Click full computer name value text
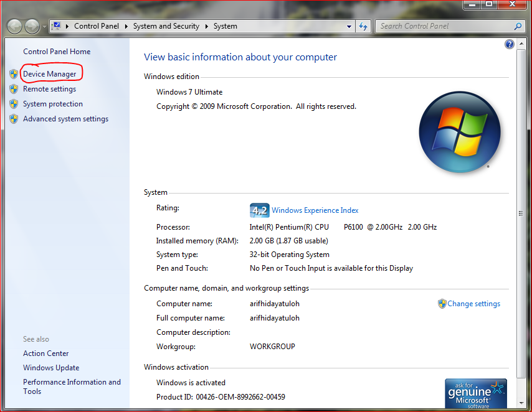This screenshot has width=532, height=412. [275, 318]
